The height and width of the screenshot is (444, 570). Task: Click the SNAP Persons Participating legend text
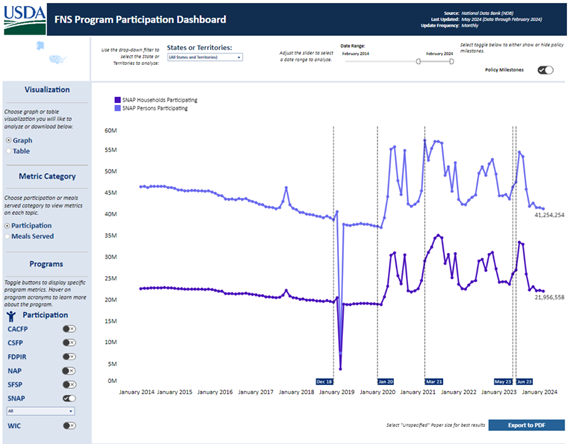tap(155, 108)
